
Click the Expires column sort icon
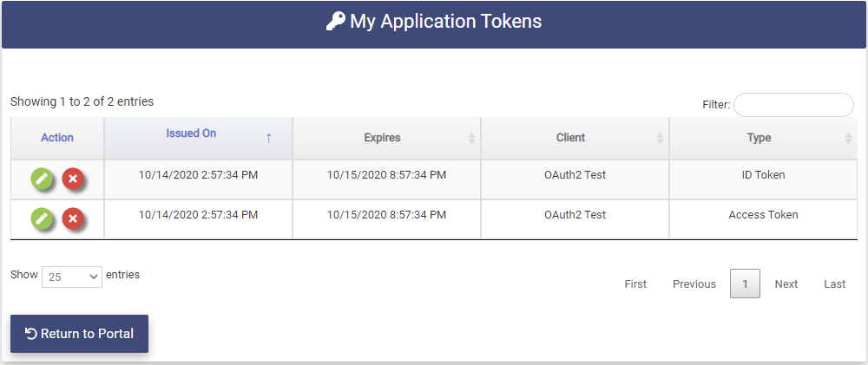pyautogui.click(x=471, y=138)
